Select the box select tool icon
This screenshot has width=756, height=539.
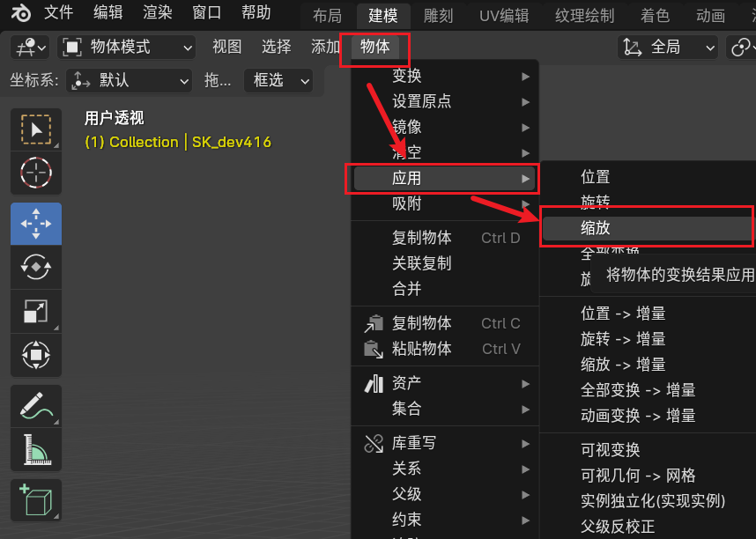tap(36, 130)
